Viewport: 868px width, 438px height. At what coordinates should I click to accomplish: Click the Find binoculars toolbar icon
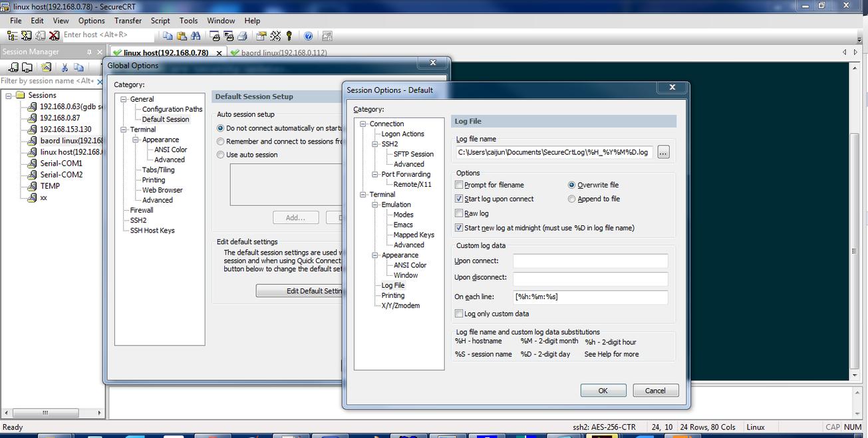coord(196,35)
